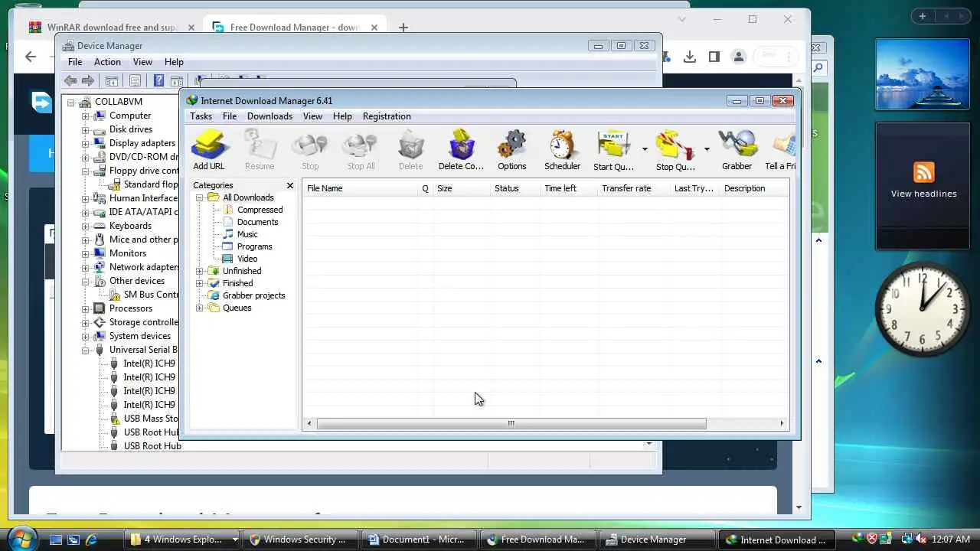This screenshot has width=980, height=551.
Task: Open IDM Options gear icon
Action: (x=511, y=149)
